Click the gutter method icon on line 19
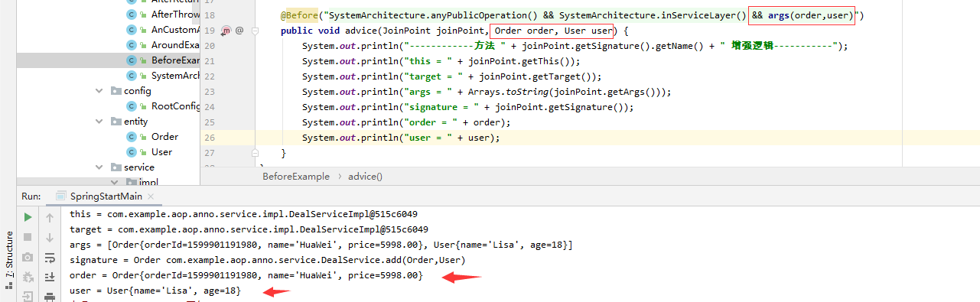980x302 pixels. coord(226,31)
